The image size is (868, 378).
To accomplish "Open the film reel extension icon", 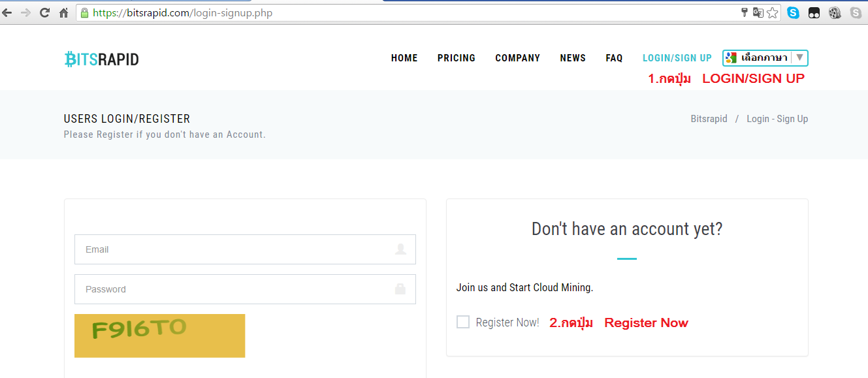I will pyautogui.click(x=835, y=12).
